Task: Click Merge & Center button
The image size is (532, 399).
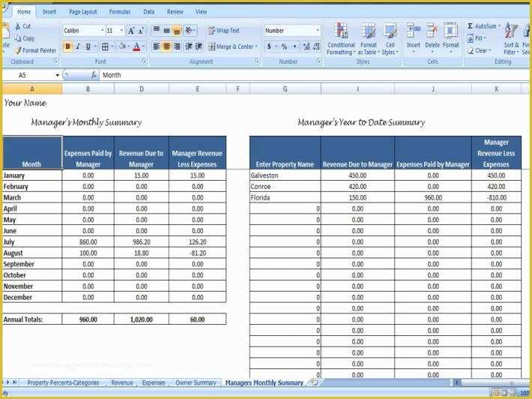Action: point(231,46)
